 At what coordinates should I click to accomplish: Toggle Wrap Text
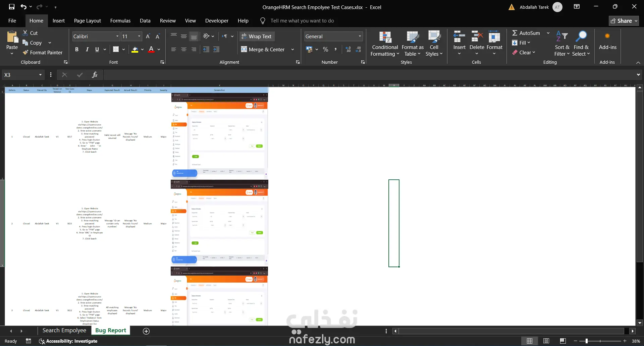257,36
